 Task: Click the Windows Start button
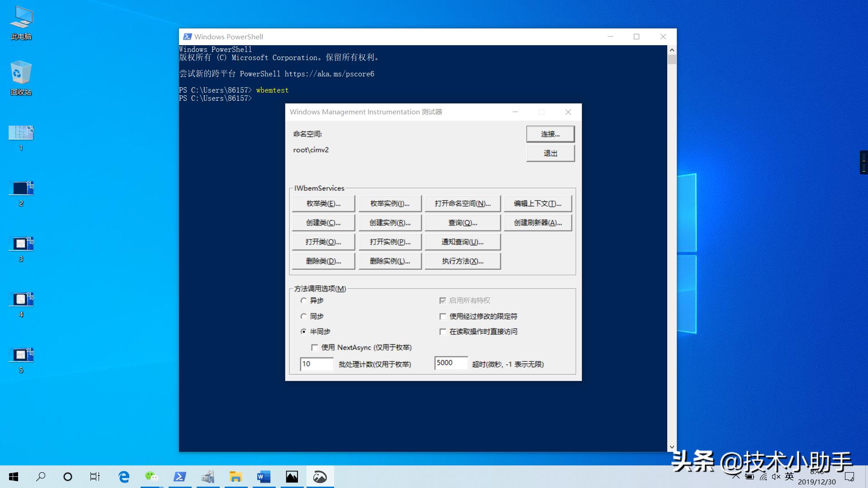(14, 477)
